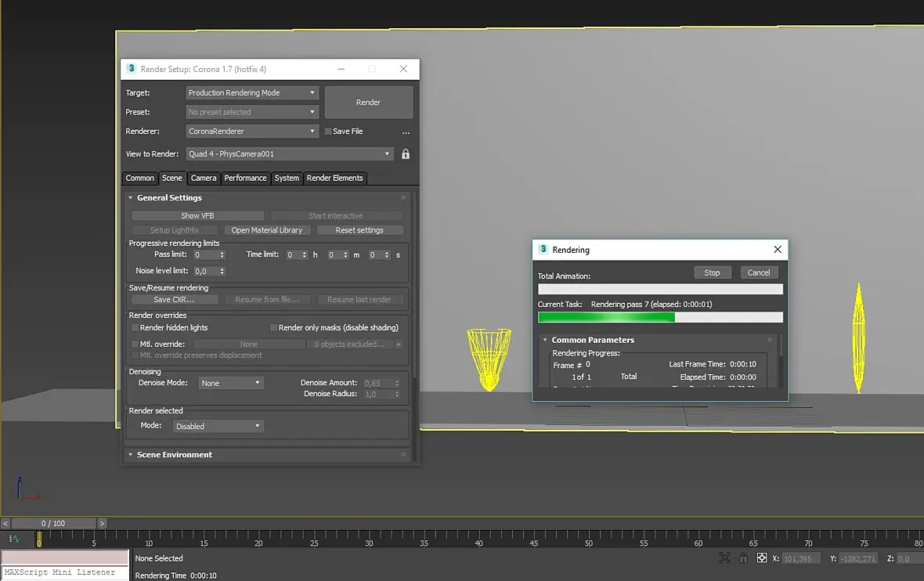Minimize the Render Setup window
This screenshot has height=581, width=924.
click(x=341, y=69)
